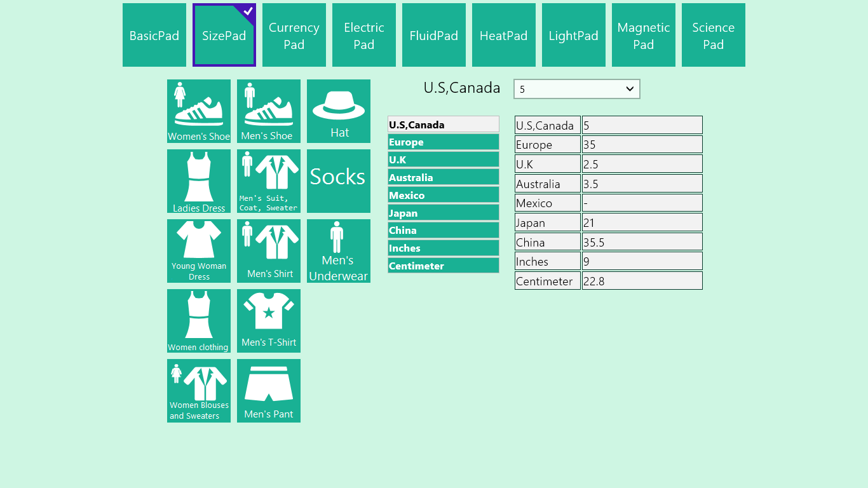
Task: Select the Men's Shoe size tile
Action: pos(269,111)
